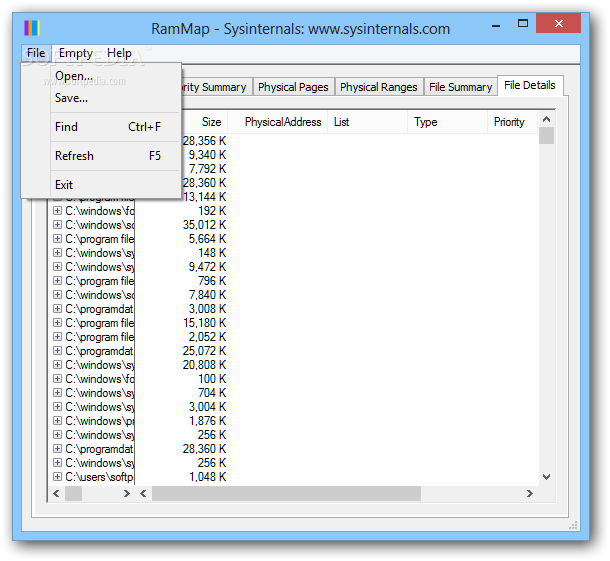Sort by the PhysicalAddress column header
This screenshot has height=561, width=610.
coord(278,122)
